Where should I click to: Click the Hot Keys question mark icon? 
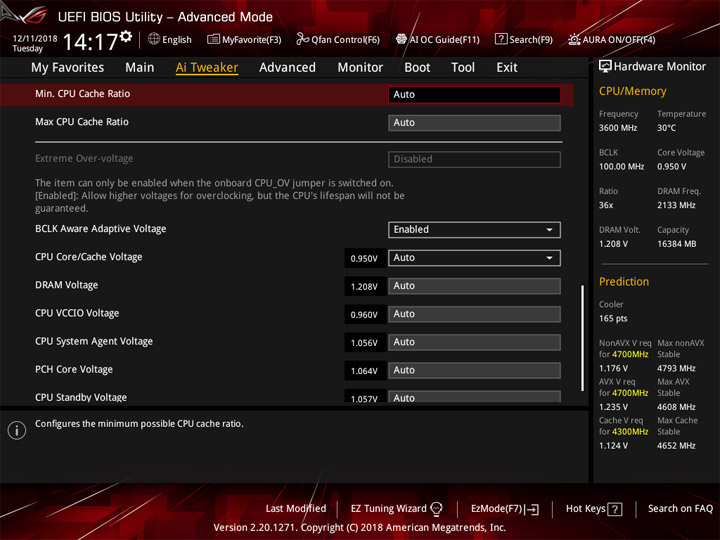click(x=614, y=509)
